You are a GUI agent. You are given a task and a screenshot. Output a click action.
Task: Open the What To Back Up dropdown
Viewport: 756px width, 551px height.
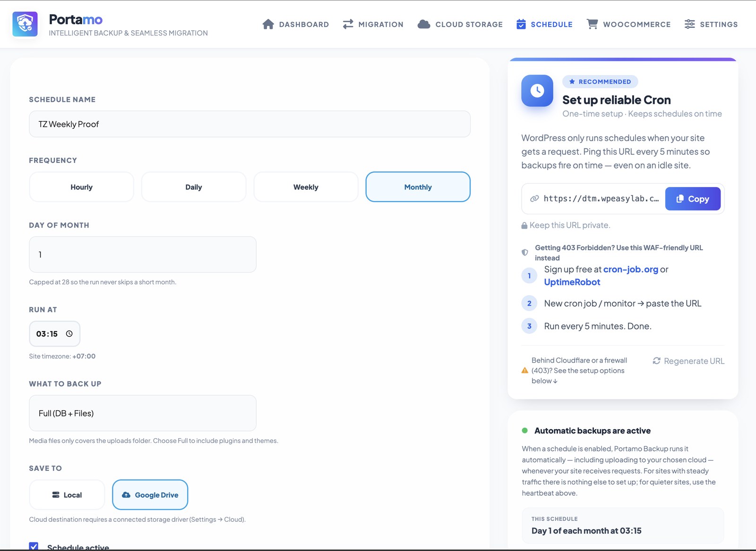click(143, 413)
